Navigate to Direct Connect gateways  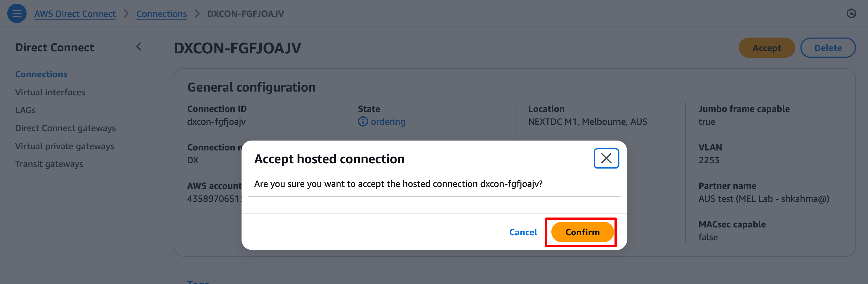click(x=65, y=128)
